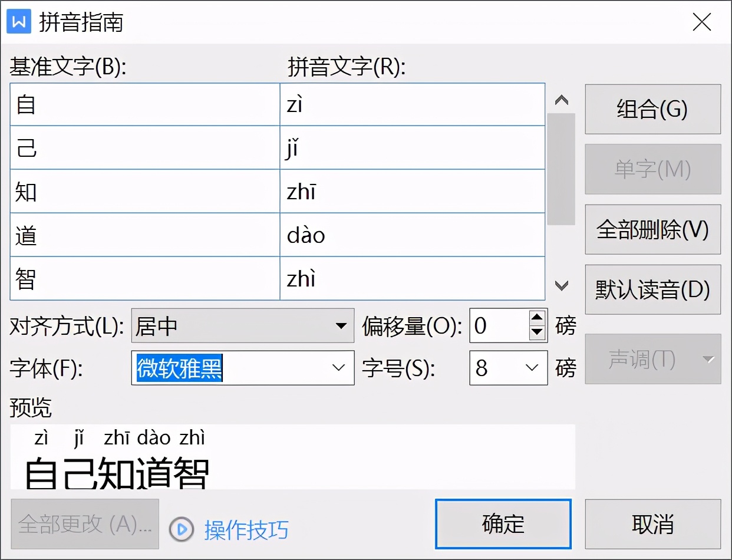Click the base text cell 智

click(x=145, y=279)
